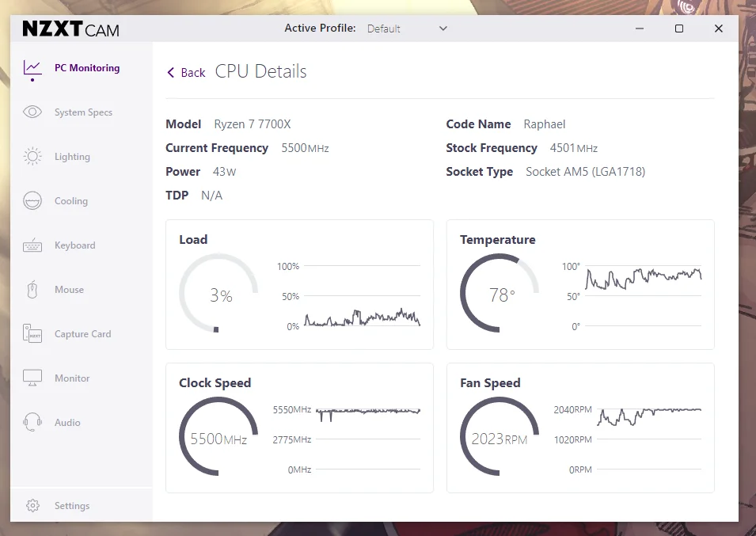Go to the Monitor section label
The height and width of the screenshot is (536, 756).
(72, 378)
